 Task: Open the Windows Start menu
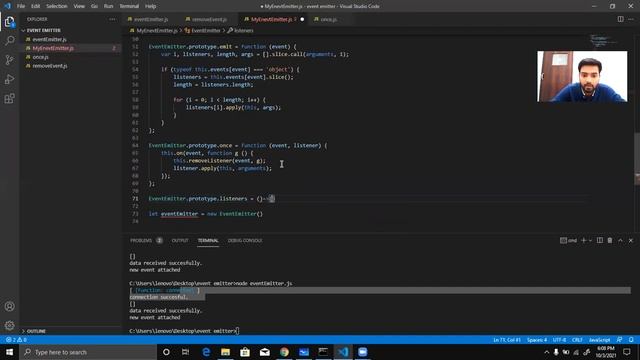tap(9, 352)
